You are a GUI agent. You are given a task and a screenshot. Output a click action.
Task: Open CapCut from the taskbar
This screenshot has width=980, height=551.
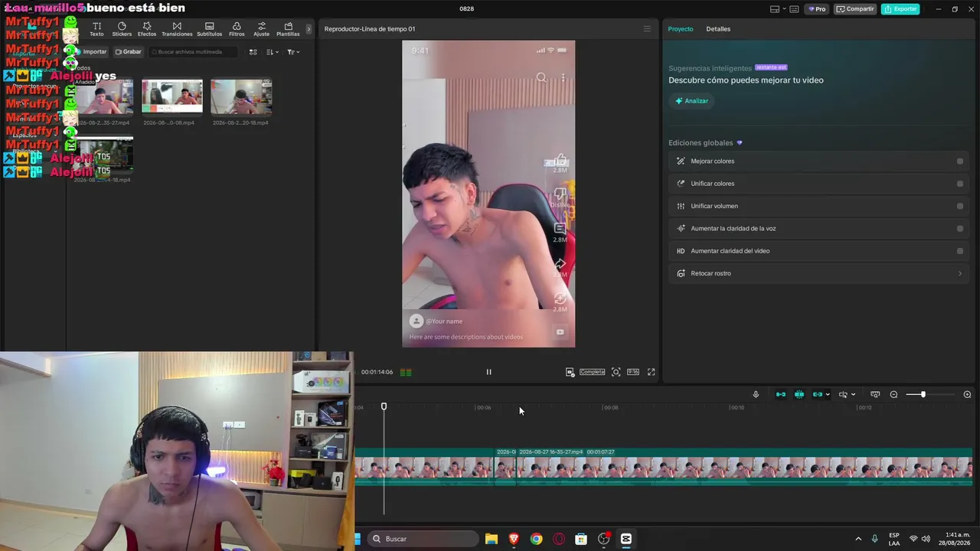[x=626, y=539]
